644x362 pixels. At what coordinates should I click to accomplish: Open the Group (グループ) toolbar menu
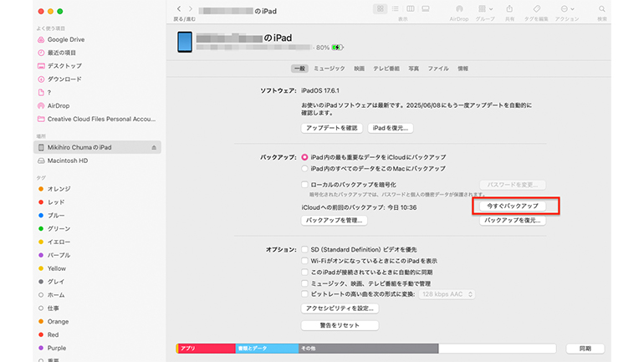(x=485, y=8)
